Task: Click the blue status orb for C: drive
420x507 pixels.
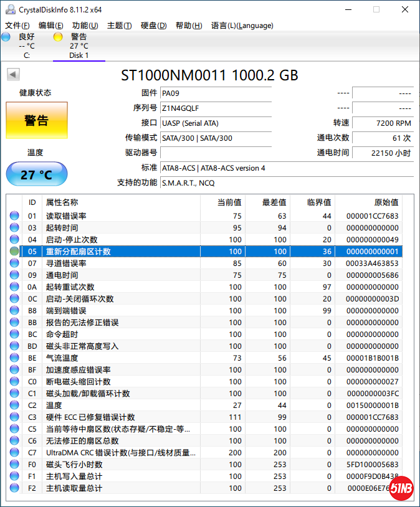Action: click(6, 37)
